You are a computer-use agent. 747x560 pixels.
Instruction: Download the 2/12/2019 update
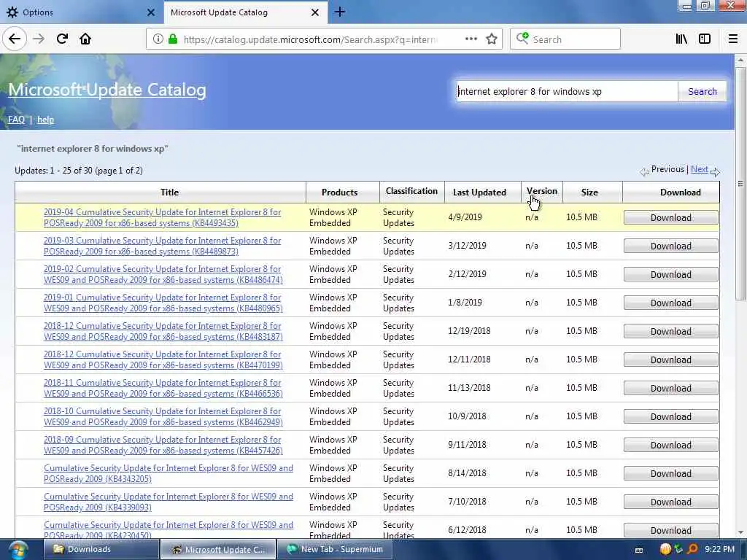[670, 275]
